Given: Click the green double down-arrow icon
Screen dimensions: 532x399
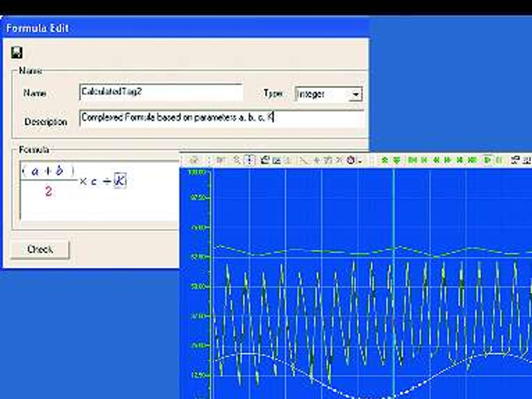Looking at the screenshot, I should tap(397, 160).
